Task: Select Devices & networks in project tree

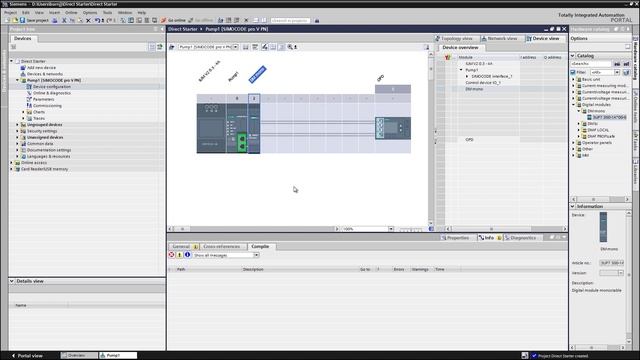Action: point(44,74)
